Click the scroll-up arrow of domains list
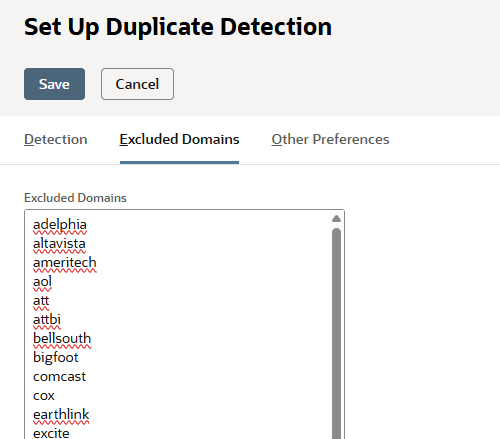 [336, 219]
